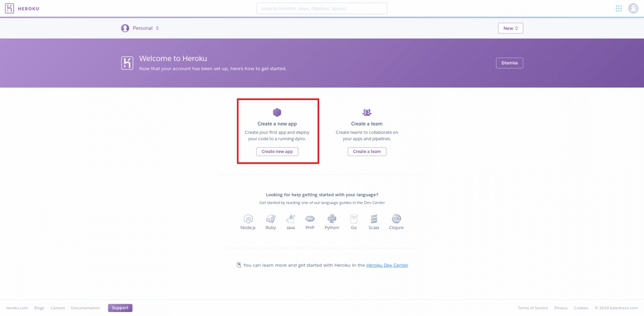The height and width of the screenshot is (316, 644).
Task: Focus the Jump to Favorites search field
Action: coord(322,8)
